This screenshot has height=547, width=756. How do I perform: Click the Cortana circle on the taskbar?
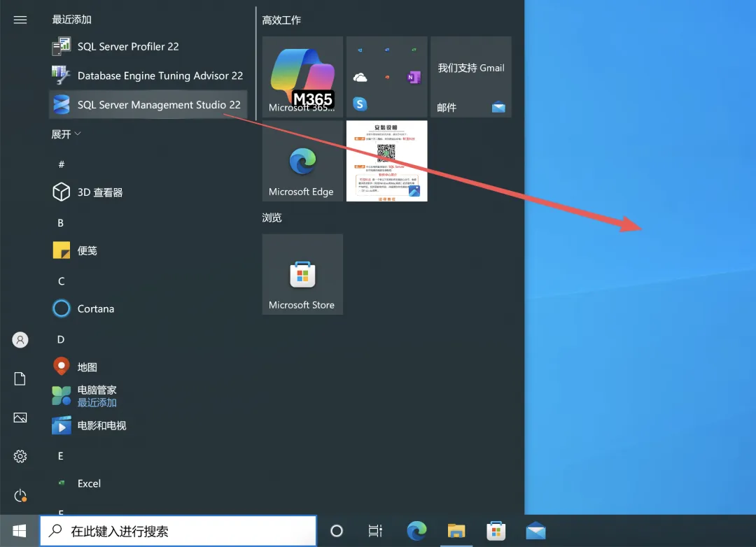point(337,531)
